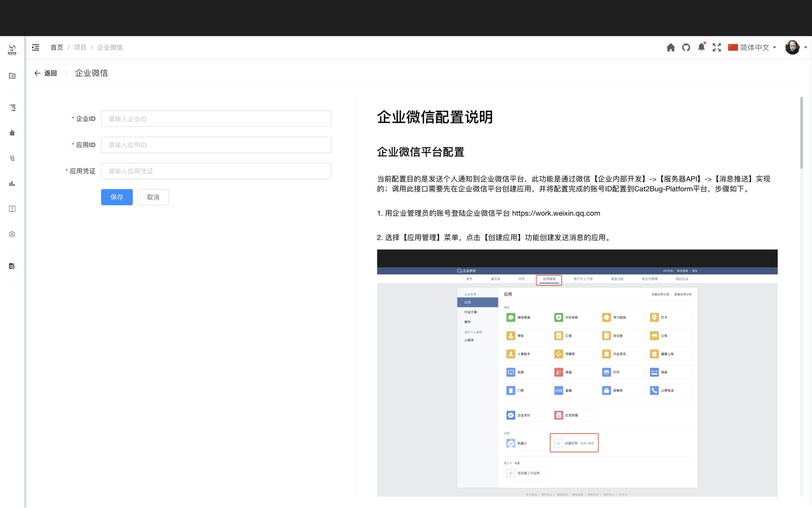Open the 简体中文 language dropdown

coord(752,47)
